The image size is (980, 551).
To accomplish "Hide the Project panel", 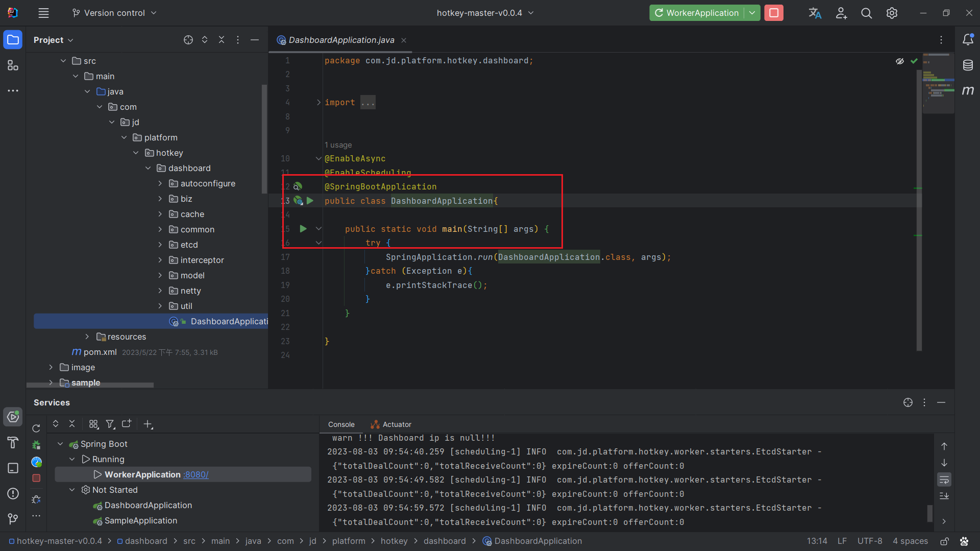I will pyautogui.click(x=255, y=40).
